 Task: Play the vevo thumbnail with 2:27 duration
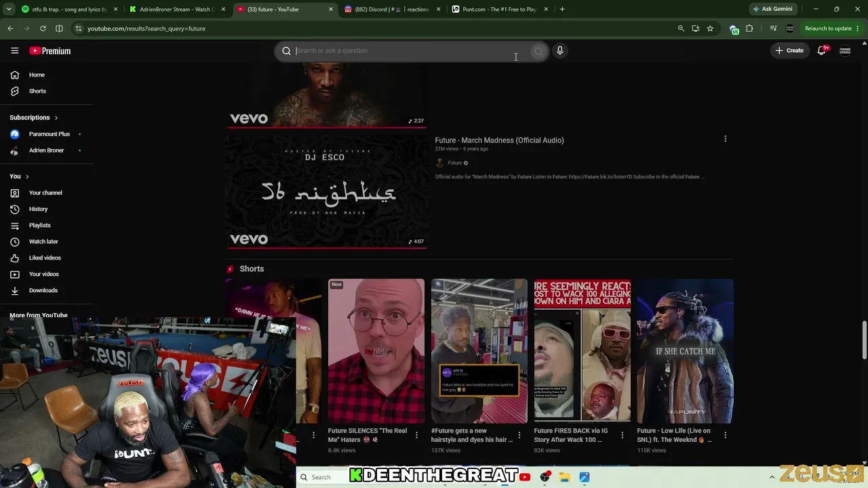pyautogui.click(x=326, y=95)
